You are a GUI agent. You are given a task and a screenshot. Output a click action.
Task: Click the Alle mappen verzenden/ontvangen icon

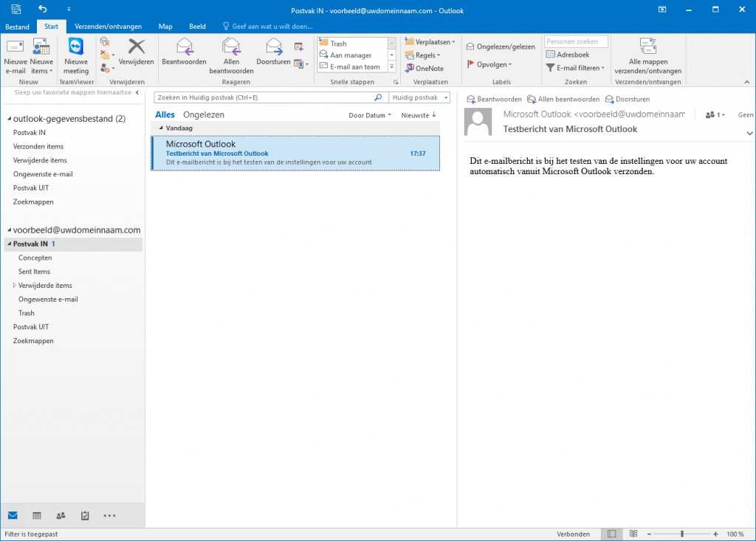(x=647, y=56)
